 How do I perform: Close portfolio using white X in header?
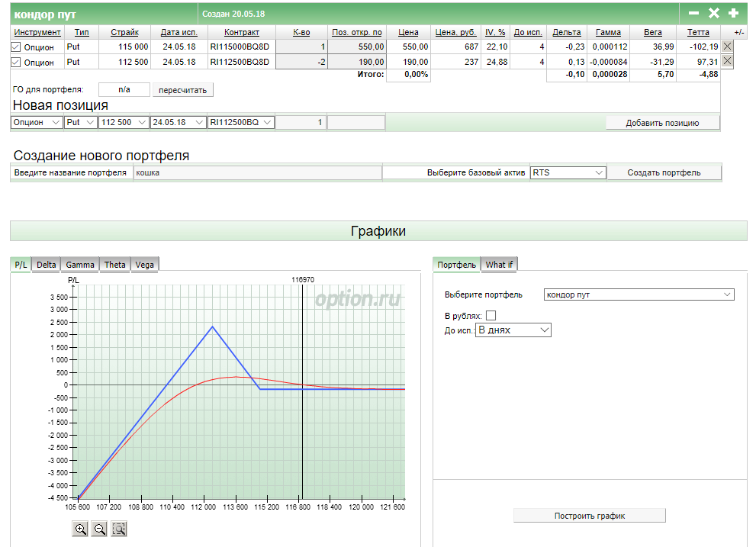714,13
